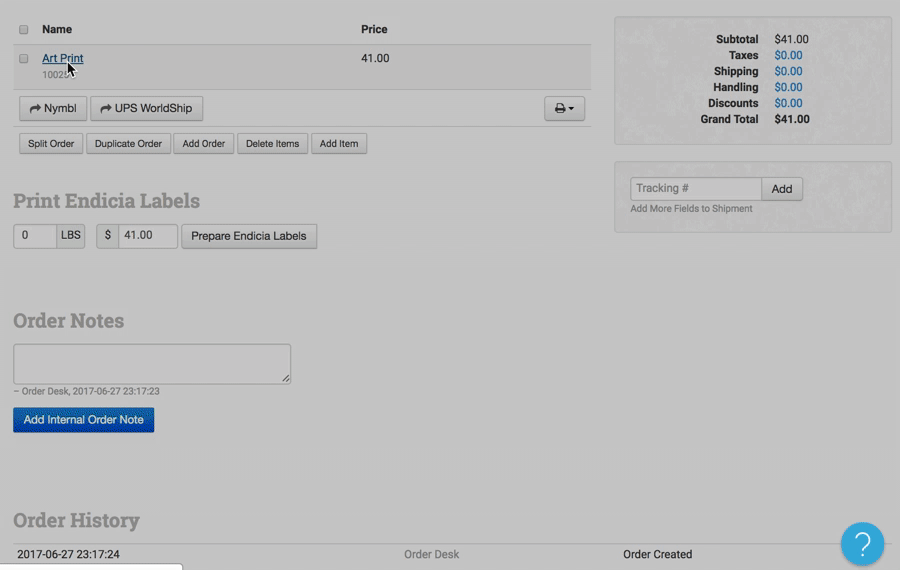
Task: Focus the Tracking # input field
Action: coord(695,189)
